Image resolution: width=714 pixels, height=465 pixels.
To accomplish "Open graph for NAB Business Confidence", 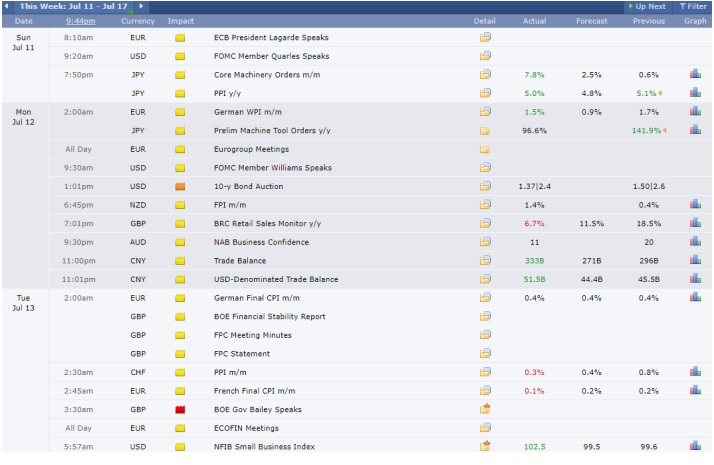I will tap(695, 241).
